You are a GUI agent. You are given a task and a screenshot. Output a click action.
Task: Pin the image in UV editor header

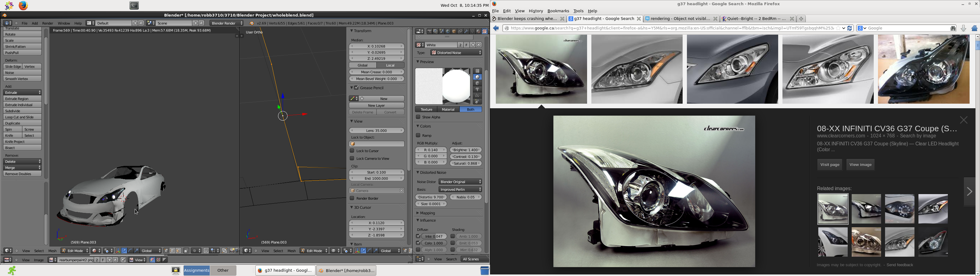[x=123, y=260]
